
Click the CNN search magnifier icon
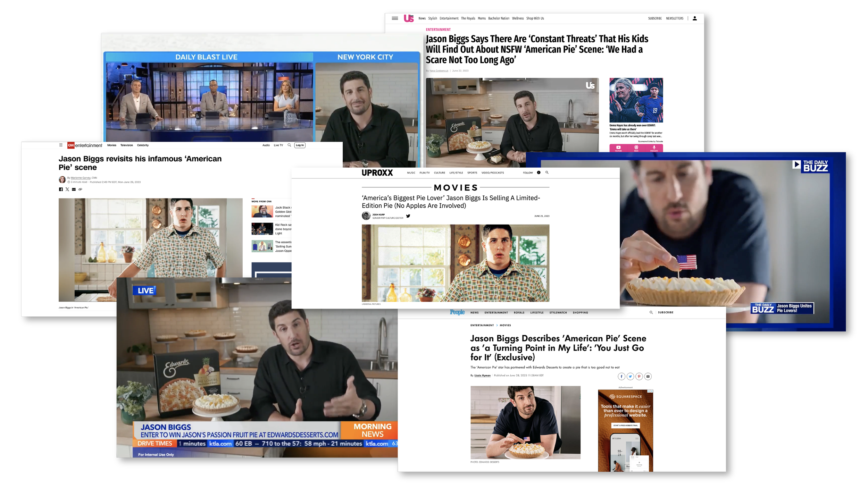coord(289,145)
